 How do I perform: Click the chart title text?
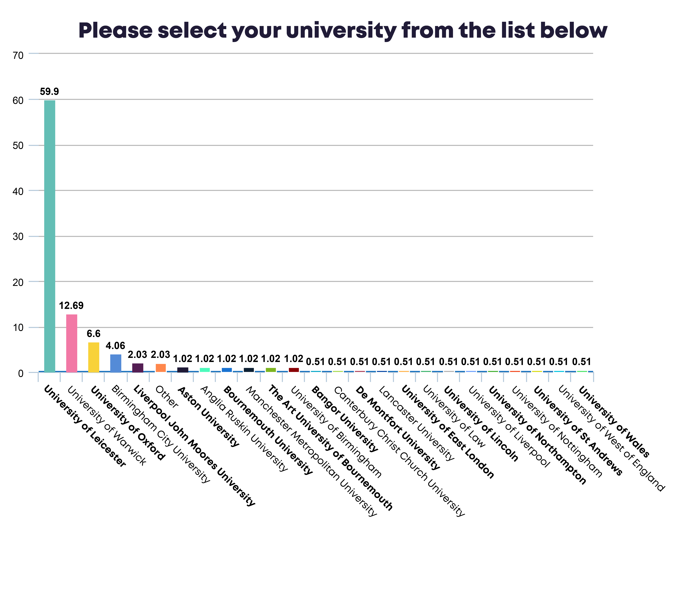343,31
